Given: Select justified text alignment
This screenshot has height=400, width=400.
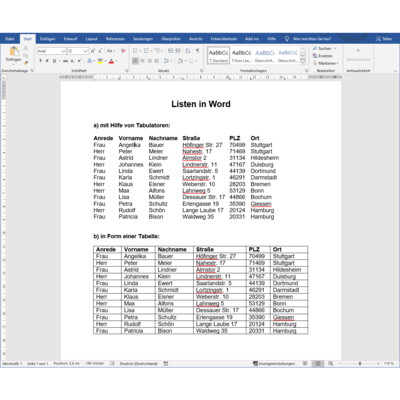Looking at the screenshot, I should point(156,61).
